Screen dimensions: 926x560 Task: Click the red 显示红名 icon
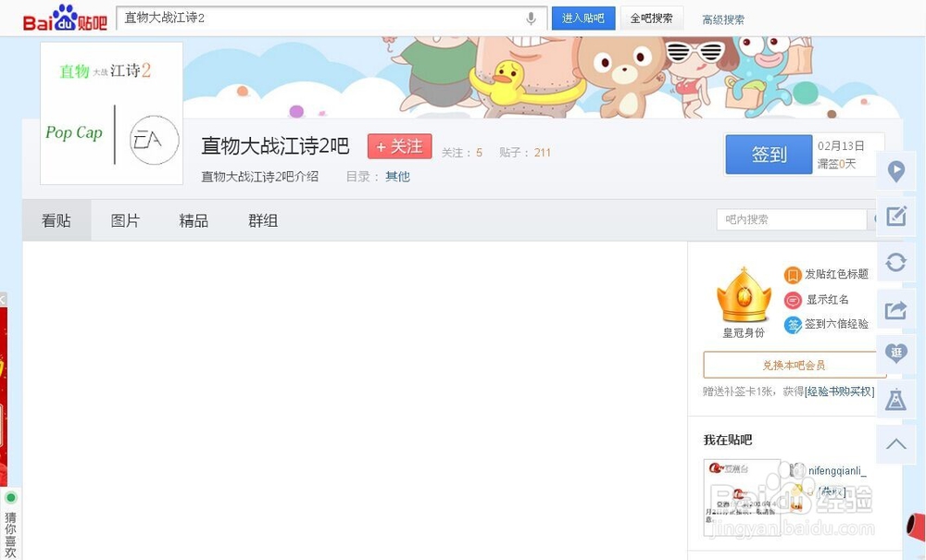pos(793,300)
